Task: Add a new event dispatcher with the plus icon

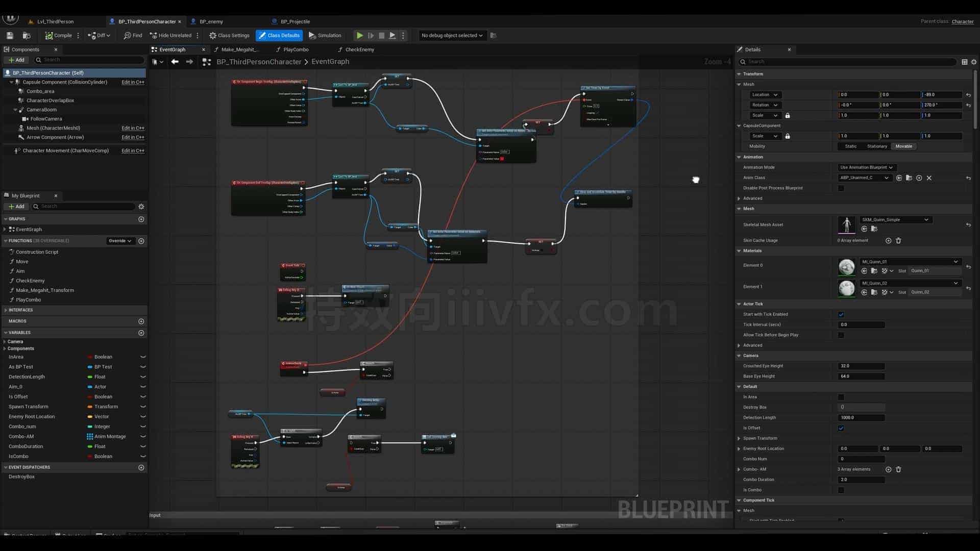Action: pyautogui.click(x=141, y=467)
